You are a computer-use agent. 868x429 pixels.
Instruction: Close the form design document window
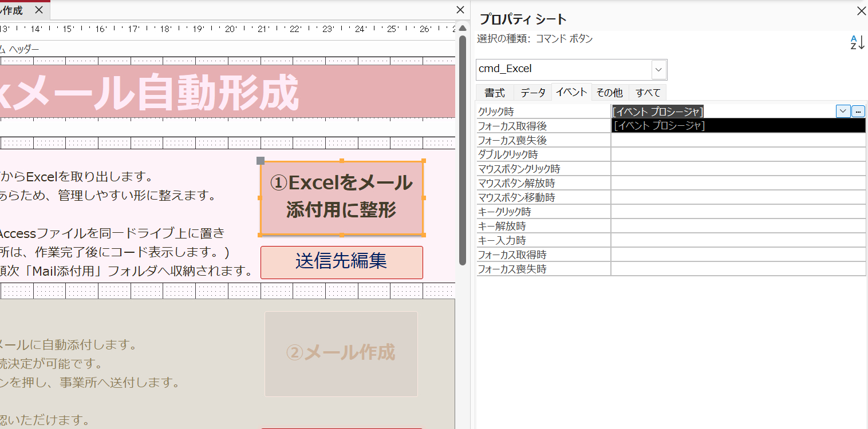tap(460, 10)
